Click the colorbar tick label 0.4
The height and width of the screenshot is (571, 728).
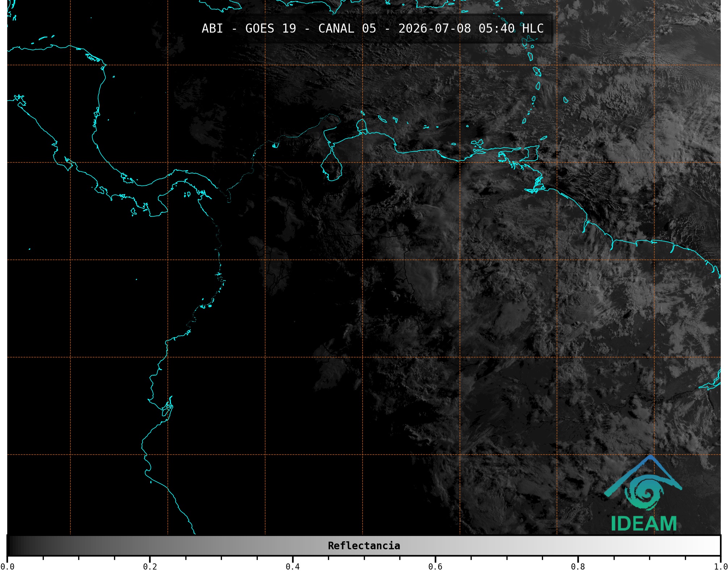[293, 567]
